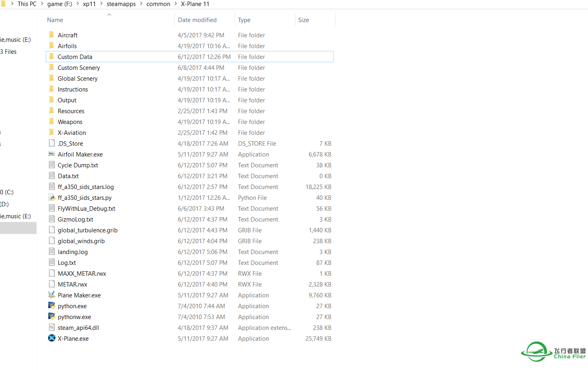Screen dimensions: 588x370
Task: Click the Weapons folder icon
Action: point(51,122)
